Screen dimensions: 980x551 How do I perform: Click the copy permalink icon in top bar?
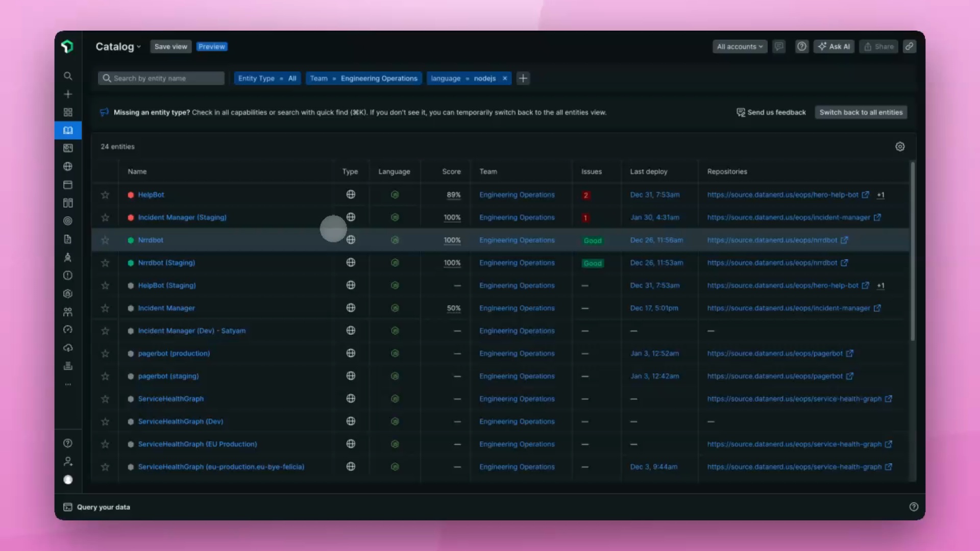coord(910,46)
